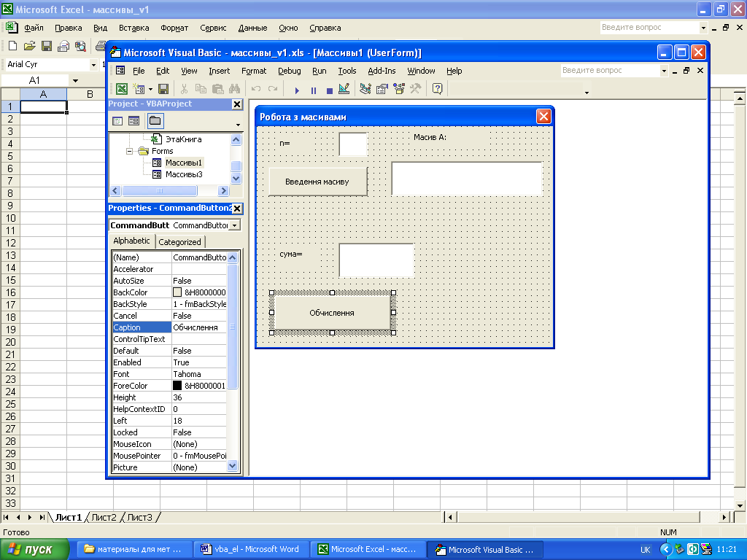The width and height of the screenshot is (747, 560).
Task: Click the Break pause icon
Action: click(x=313, y=90)
